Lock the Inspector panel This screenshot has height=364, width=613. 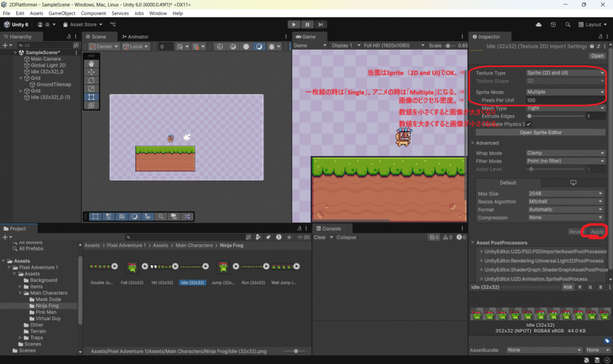600,37
